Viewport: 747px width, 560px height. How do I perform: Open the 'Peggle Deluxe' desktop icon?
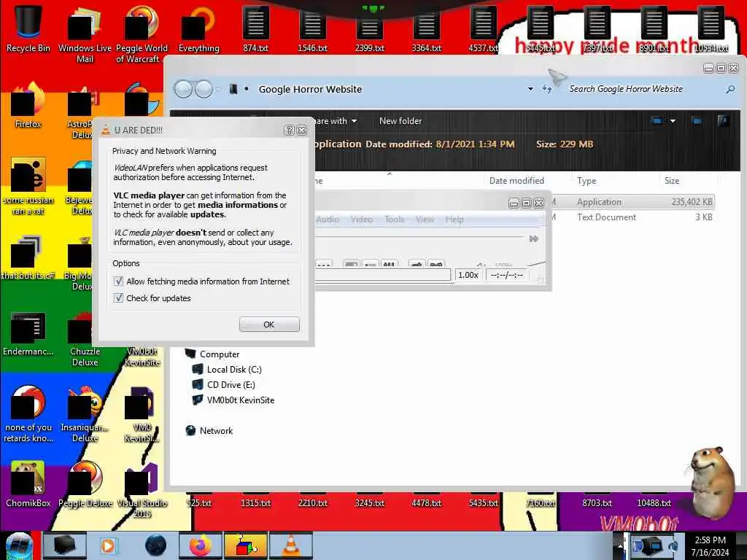pos(85,484)
